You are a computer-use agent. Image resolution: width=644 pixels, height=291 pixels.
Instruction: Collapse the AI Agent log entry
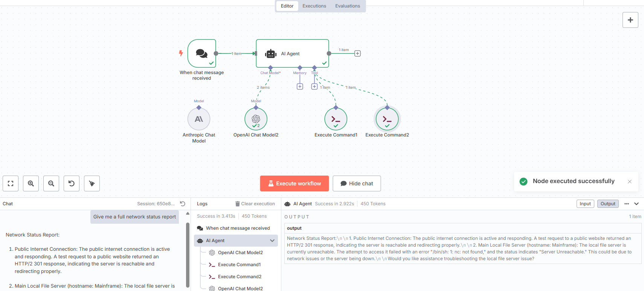click(272, 241)
